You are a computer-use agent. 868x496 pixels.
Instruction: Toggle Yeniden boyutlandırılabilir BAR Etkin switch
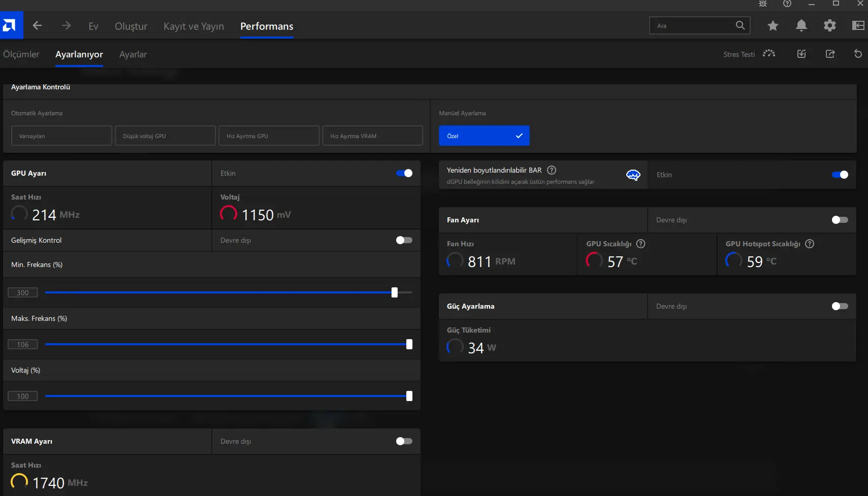tap(840, 175)
